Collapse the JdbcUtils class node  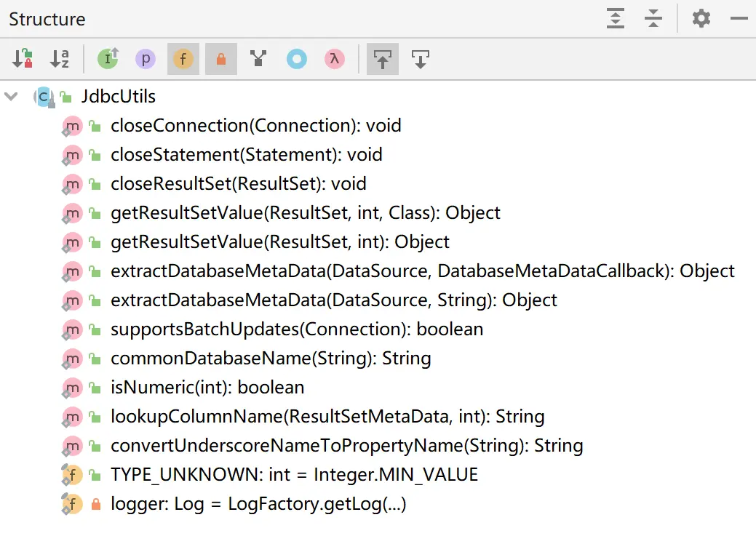coord(11,97)
